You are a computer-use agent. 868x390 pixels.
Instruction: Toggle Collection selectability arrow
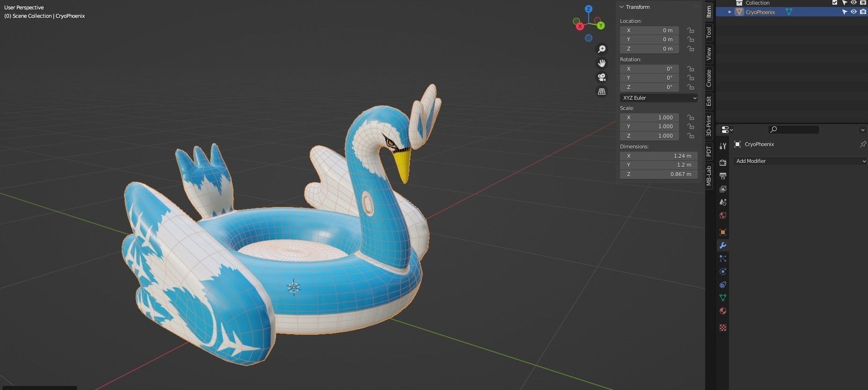pos(845,3)
